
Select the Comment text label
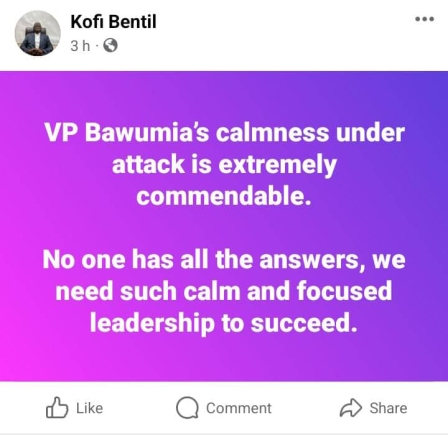pos(239,408)
